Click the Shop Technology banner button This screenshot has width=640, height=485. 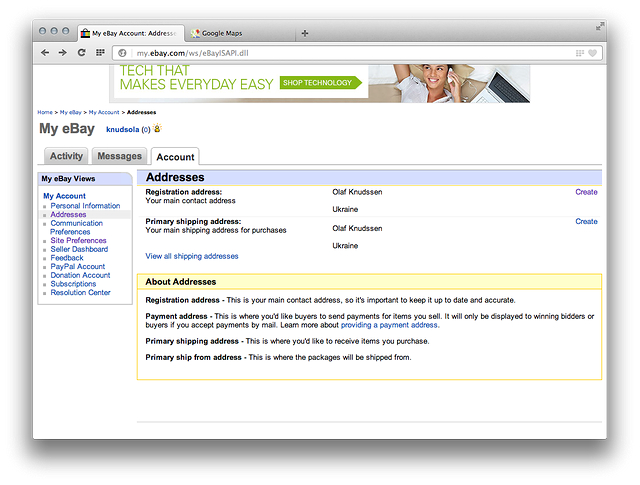(x=317, y=83)
